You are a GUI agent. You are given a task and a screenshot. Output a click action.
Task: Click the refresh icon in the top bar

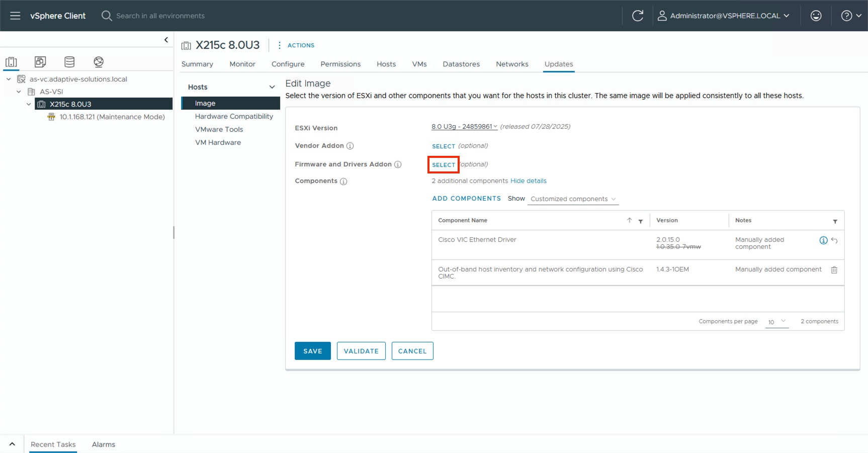click(638, 16)
